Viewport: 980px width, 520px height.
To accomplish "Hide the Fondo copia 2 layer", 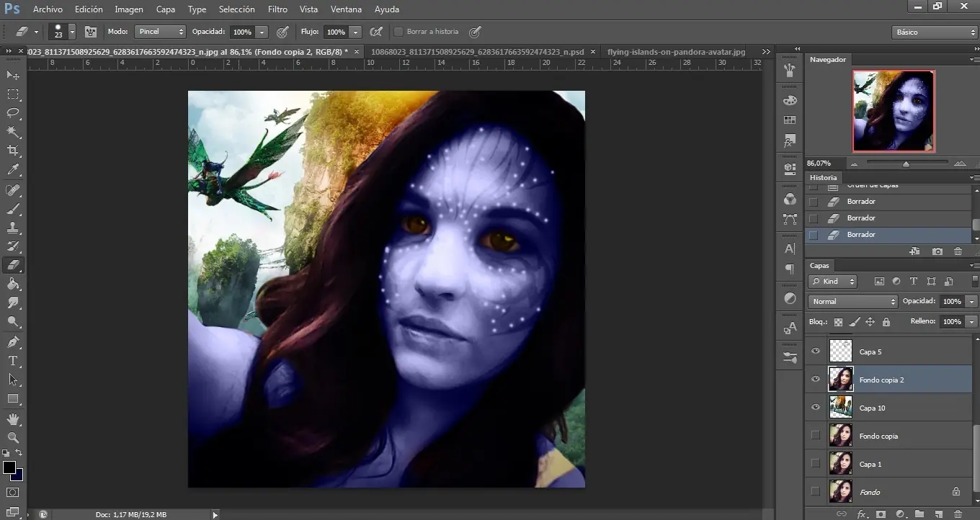I will pyautogui.click(x=816, y=379).
